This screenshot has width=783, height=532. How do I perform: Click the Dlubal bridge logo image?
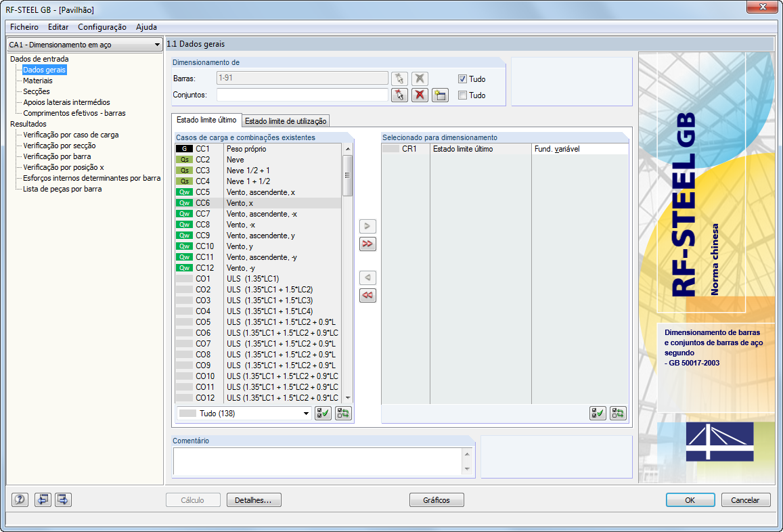(719, 441)
